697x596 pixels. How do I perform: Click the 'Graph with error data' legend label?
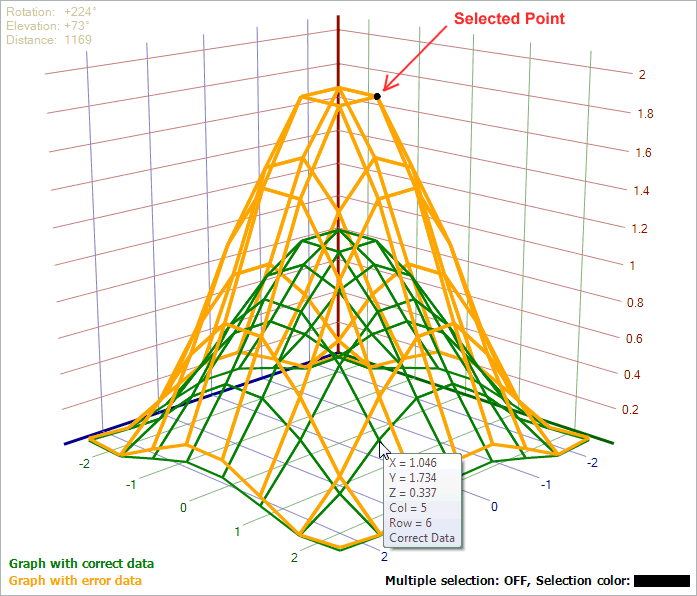[x=75, y=580]
